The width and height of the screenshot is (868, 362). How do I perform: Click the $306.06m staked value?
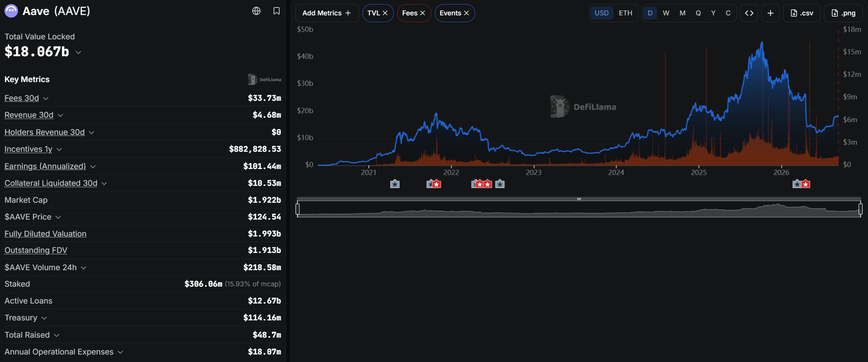203,284
